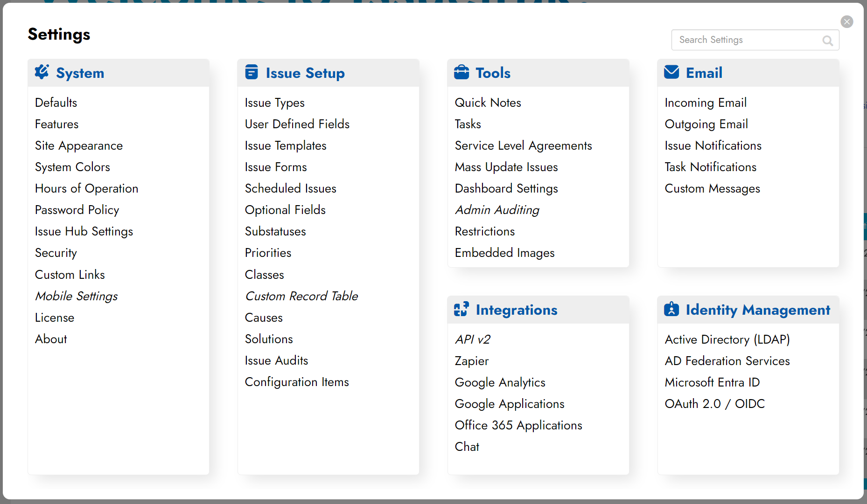Image resolution: width=867 pixels, height=504 pixels.
Task: Open Site Appearance settings
Action: (x=79, y=145)
